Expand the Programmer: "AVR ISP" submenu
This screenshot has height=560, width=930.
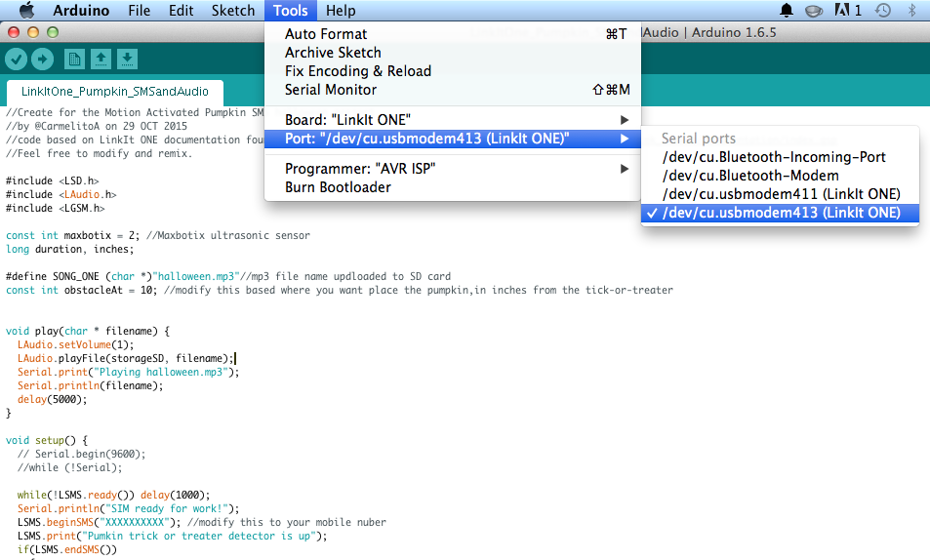[x=453, y=169]
